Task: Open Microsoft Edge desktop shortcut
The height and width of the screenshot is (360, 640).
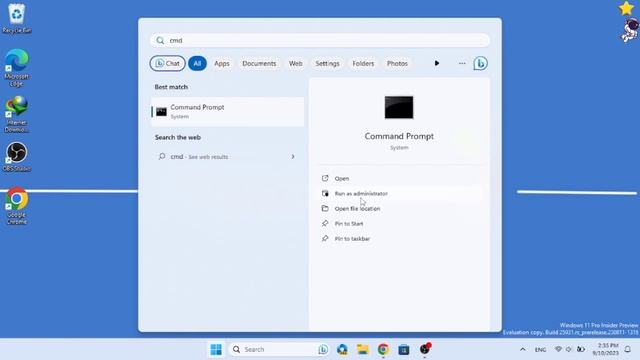Action: 17,67
